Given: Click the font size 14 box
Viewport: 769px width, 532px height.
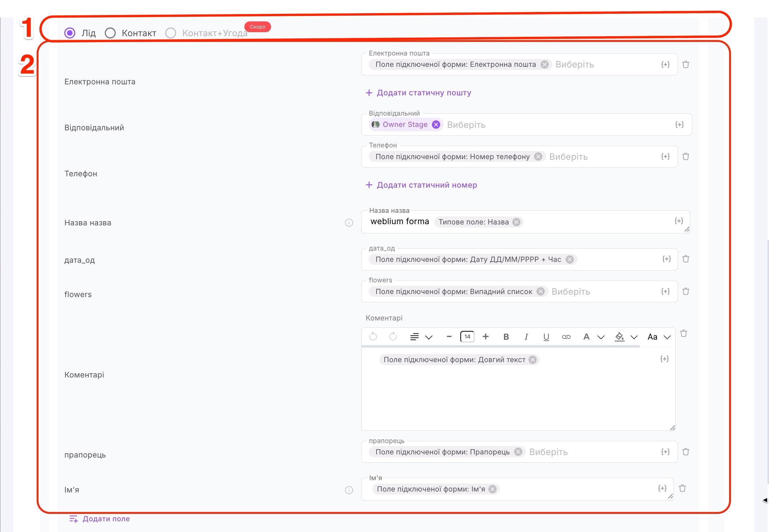Looking at the screenshot, I should point(467,337).
